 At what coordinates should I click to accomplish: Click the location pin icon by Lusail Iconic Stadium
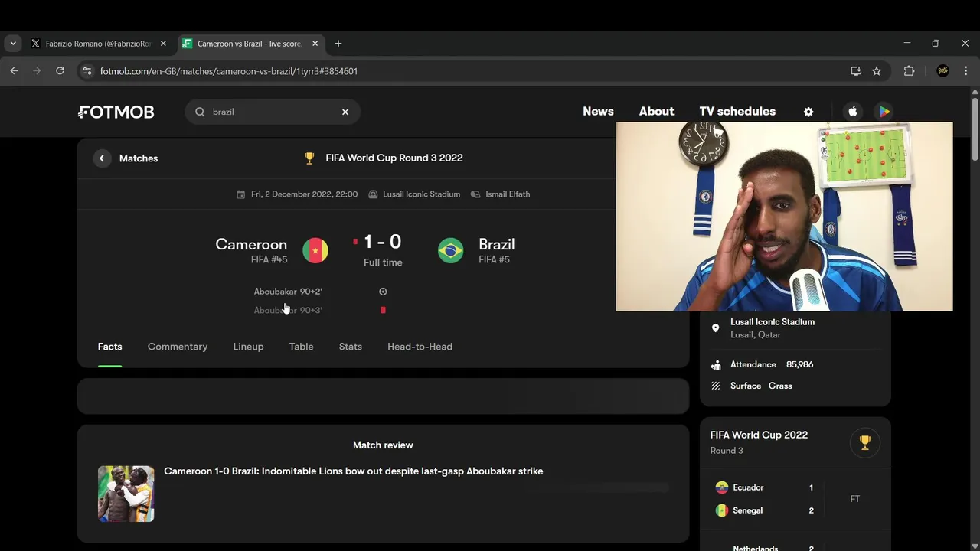coord(715,328)
